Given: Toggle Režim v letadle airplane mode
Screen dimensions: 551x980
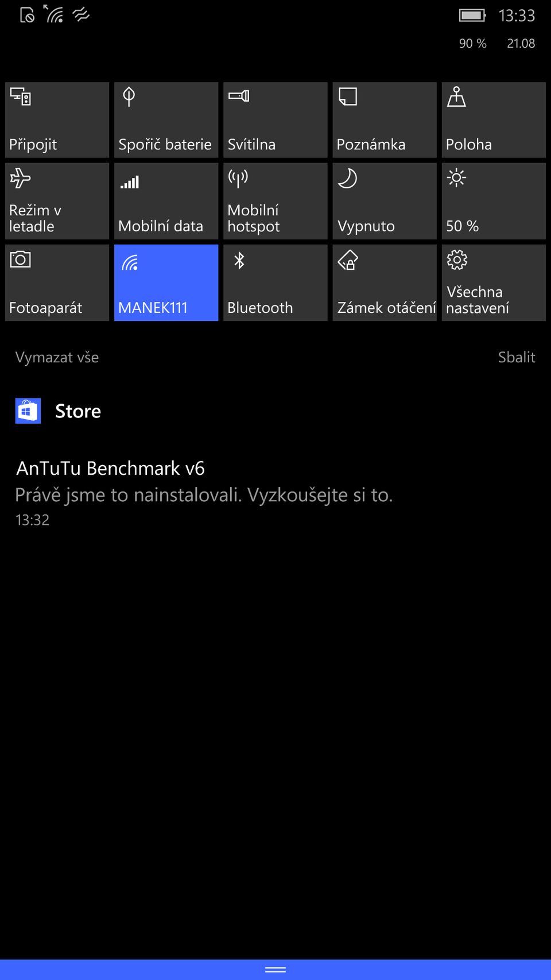Looking at the screenshot, I should click(57, 201).
